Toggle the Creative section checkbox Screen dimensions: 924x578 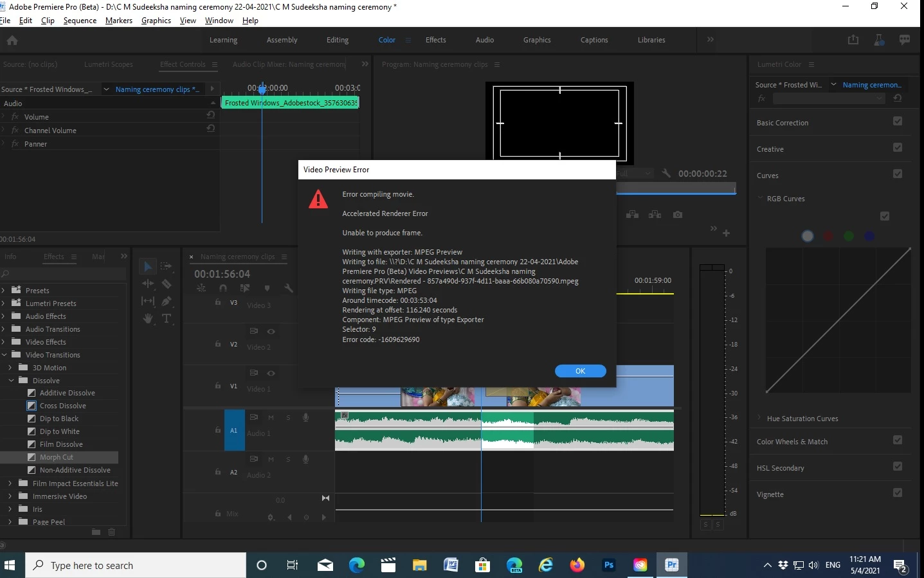[898, 148]
